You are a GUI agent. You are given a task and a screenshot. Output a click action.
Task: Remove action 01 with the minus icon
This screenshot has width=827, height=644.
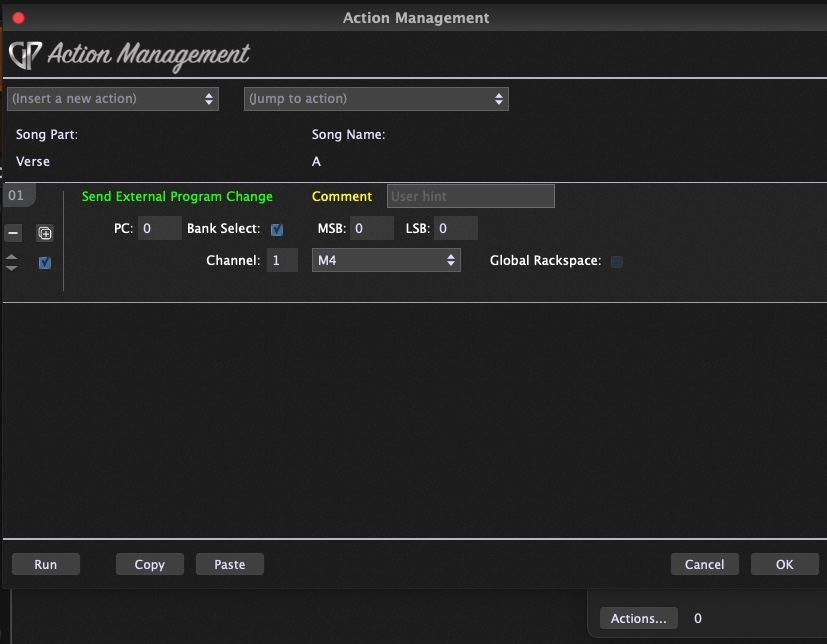(13, 233)
